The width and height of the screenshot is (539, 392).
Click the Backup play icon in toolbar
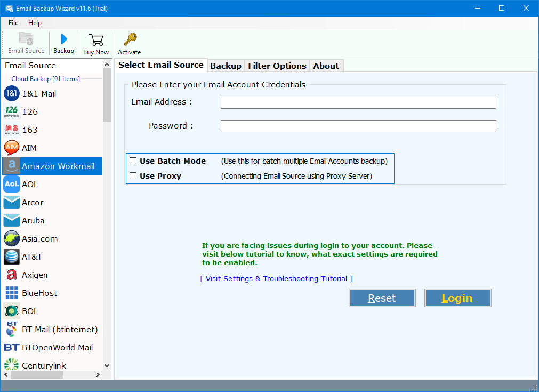pos(63,39)
